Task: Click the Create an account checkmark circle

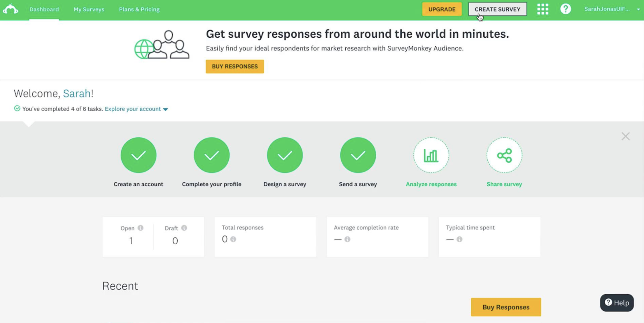Action: point(138,155)
